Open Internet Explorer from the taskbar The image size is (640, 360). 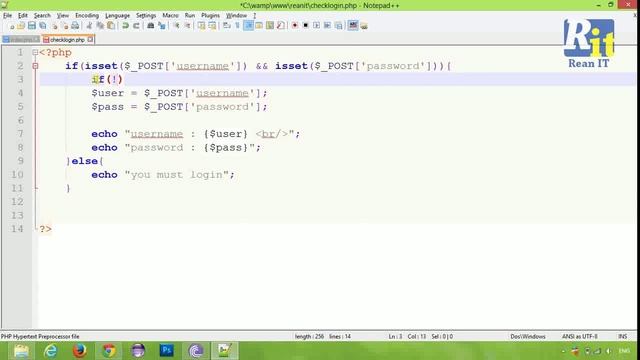coord(51,351)
